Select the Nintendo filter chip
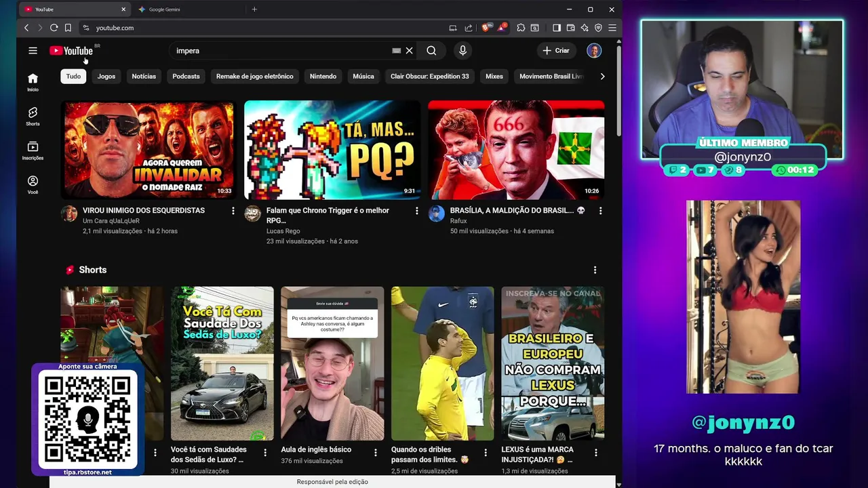868x488 pixels. 323,77
